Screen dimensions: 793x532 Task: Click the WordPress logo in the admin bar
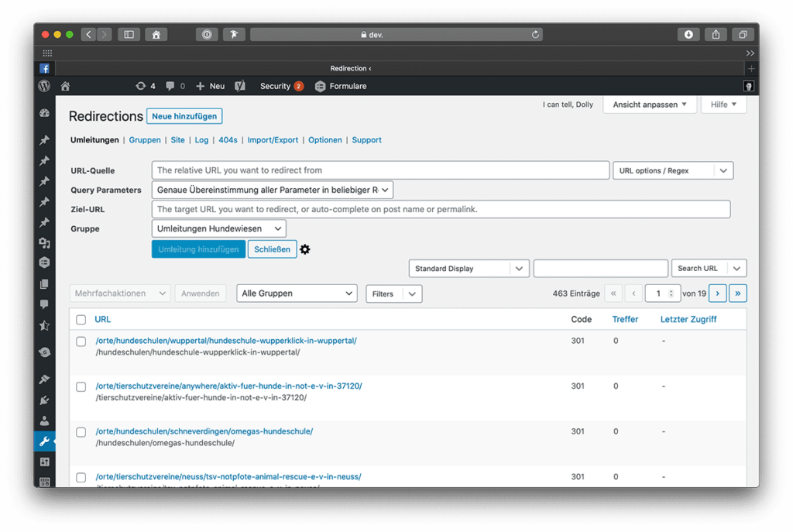pos(44,86)
